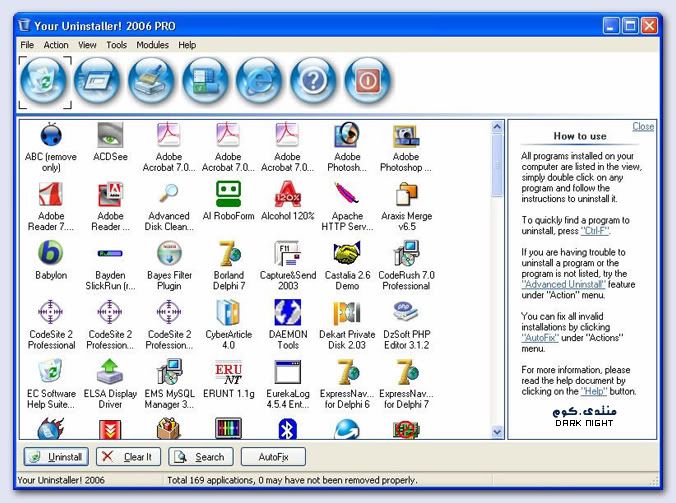Click the recycle bin uninstall toolbar button

(x=44, y=81)
